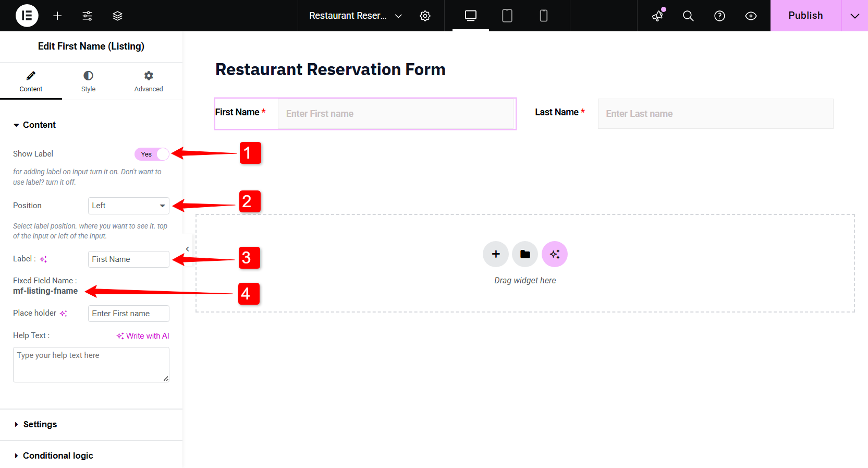The width and height of the screenshot is (868, 468).
Task: Build with AI sparkle button in canvas
Action: coord(555,254)
